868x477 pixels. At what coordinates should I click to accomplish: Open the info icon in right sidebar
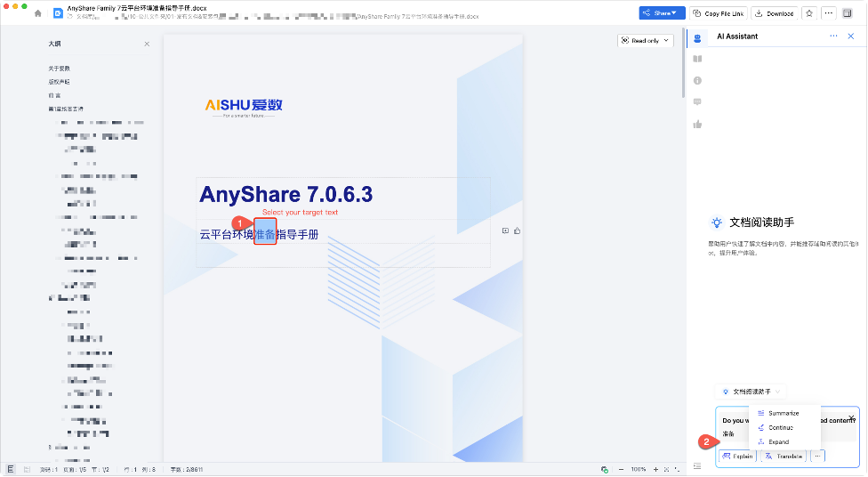697,80
